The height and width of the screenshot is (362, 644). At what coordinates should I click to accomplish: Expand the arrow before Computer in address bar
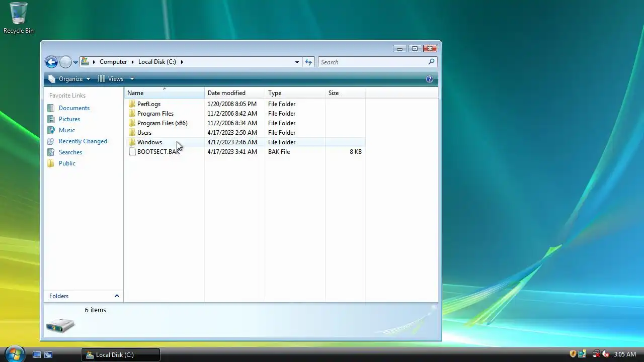pyautogui.click(x=94, y=62)
